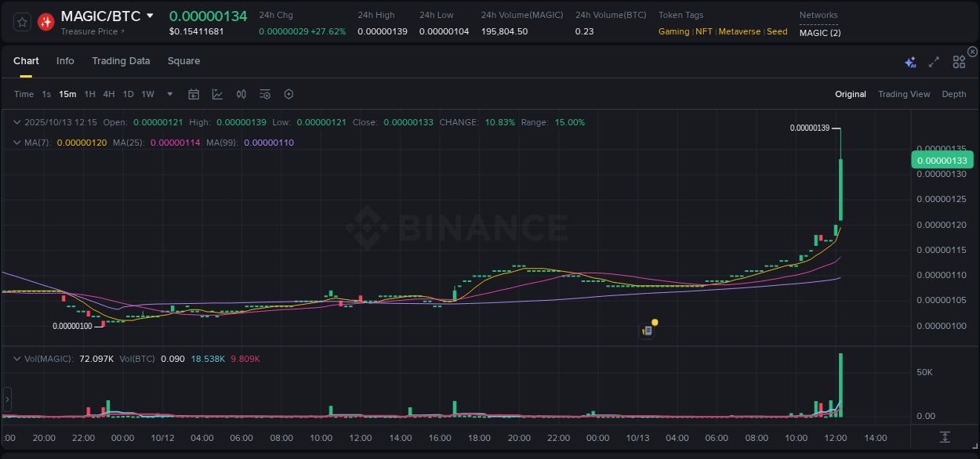Switch to the Trading Data tab
The image size is (980, 459).
(x=121, y=61)
